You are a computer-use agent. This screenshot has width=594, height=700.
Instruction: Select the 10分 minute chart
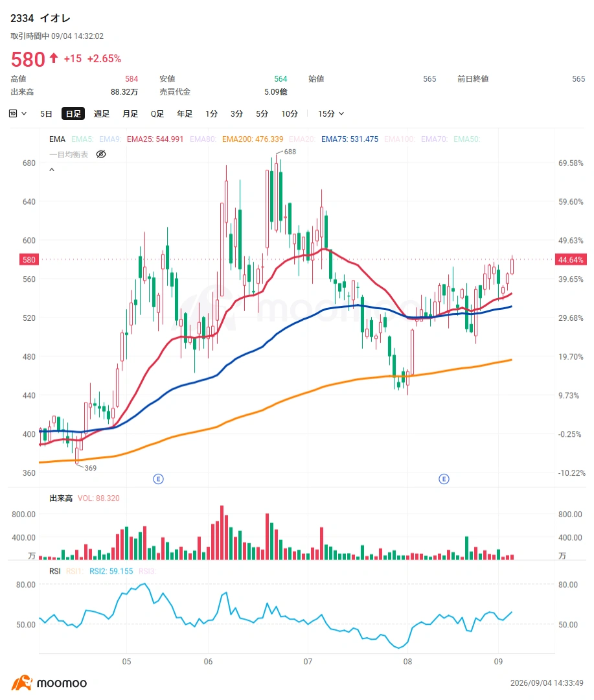289,114
